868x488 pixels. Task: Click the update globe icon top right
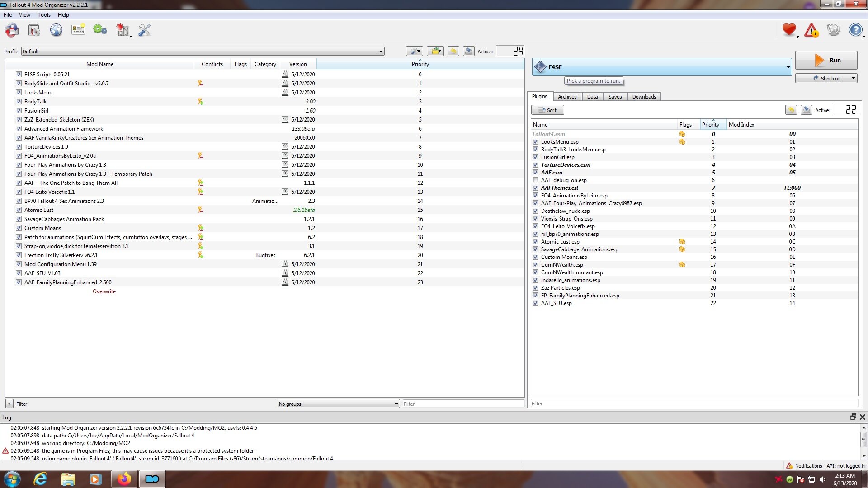point(833,30)
